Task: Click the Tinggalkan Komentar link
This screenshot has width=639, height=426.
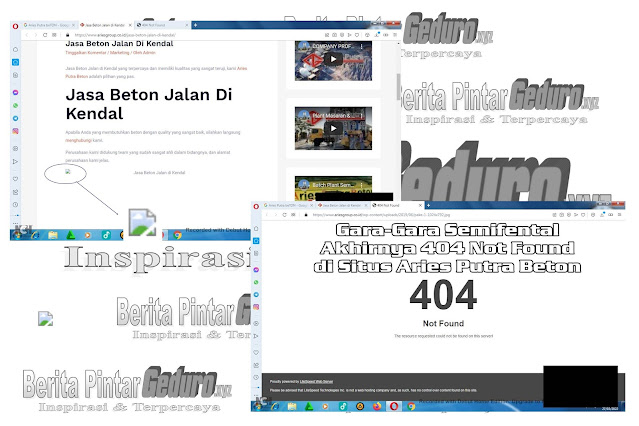Action: pyautogui.click(x=86, y=53)
